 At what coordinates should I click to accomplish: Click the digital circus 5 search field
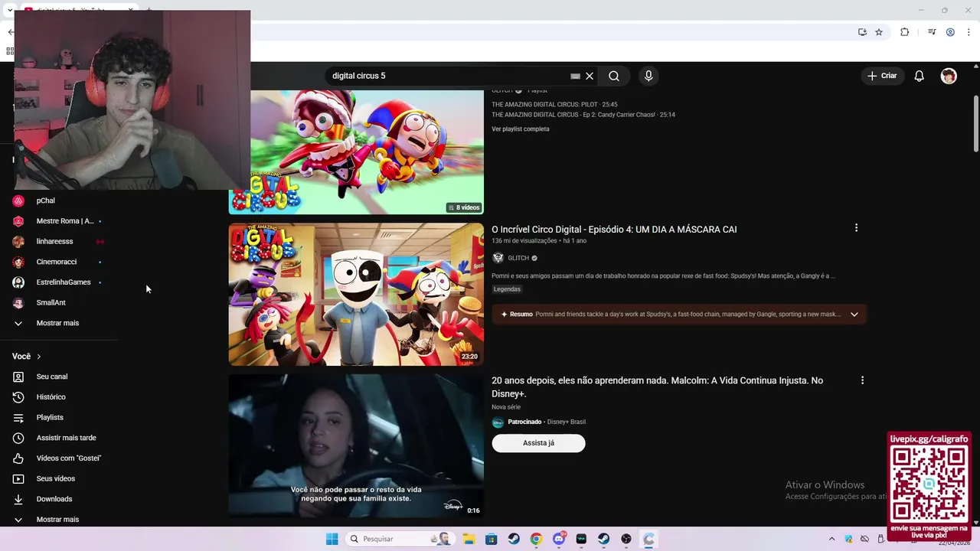[452, 76]
